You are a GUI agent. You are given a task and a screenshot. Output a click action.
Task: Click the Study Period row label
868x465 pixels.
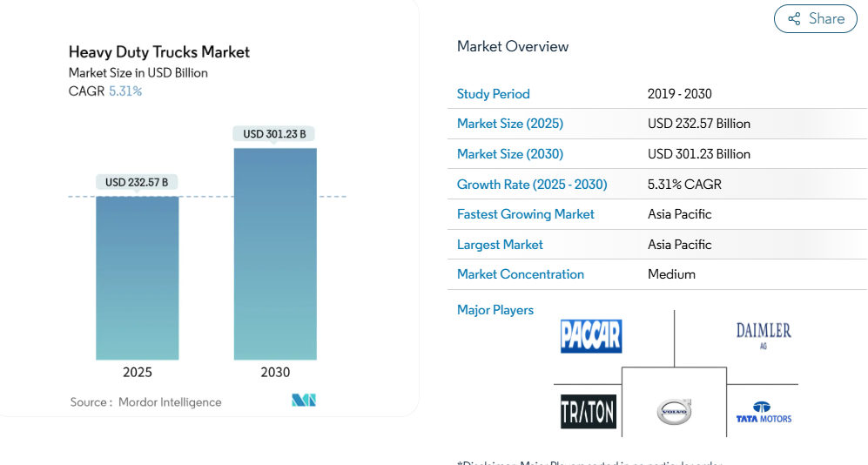[x=494, y=94]
